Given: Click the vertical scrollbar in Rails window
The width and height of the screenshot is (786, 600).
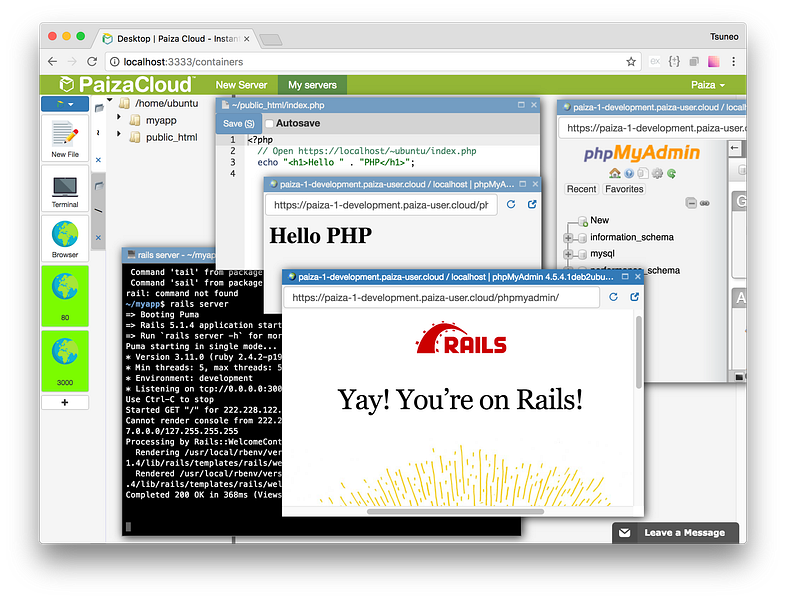Looking at the screenshot, I should (639, 352).
